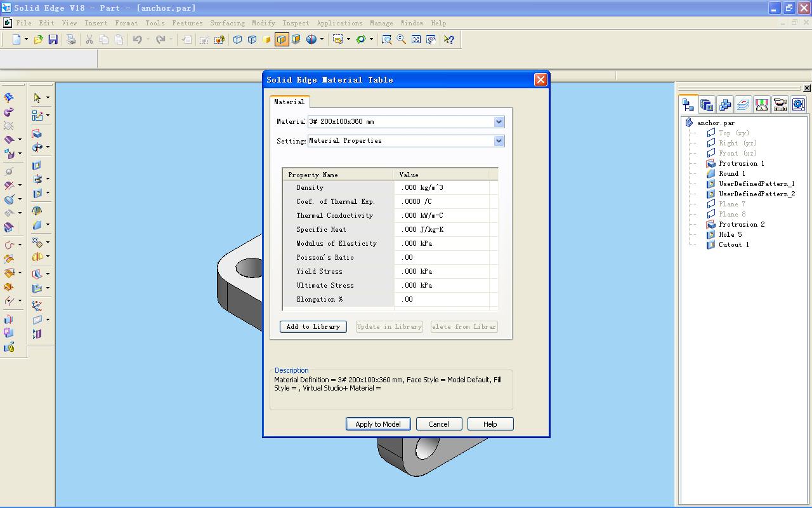812x508 pixels.
Task: Click the Print icon in the toolbar
Action: 71,39
